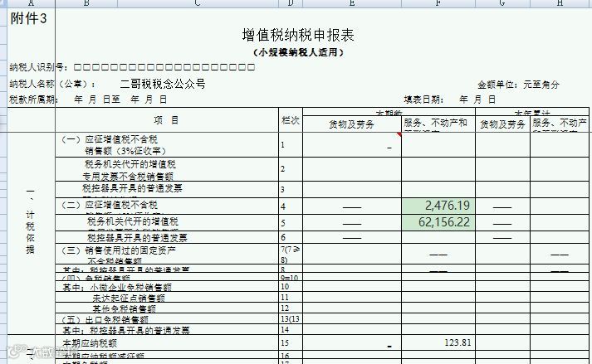This screenshot has width=592, height=364.
Task: Select the green 62,156.22 cell
Action: point(438,222)
